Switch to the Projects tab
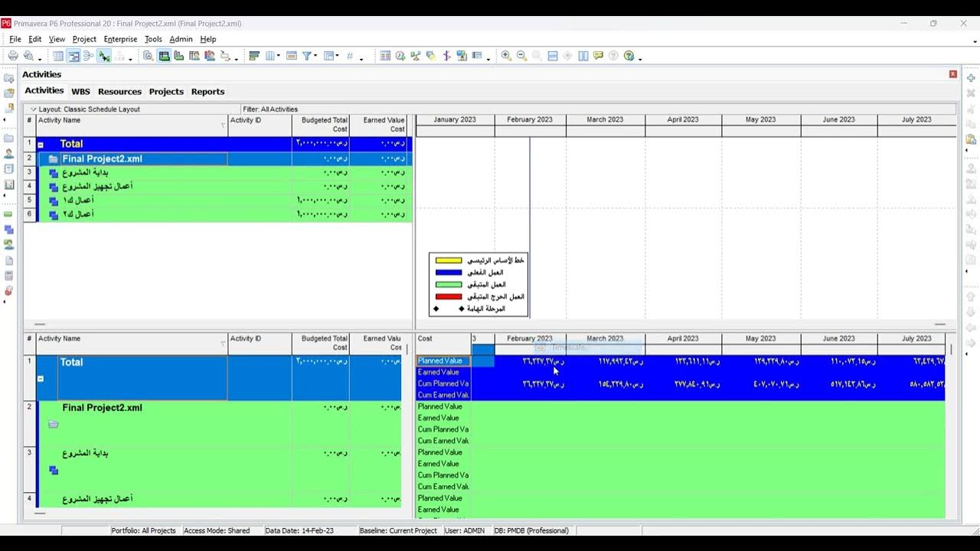 [x=166, y=91]
